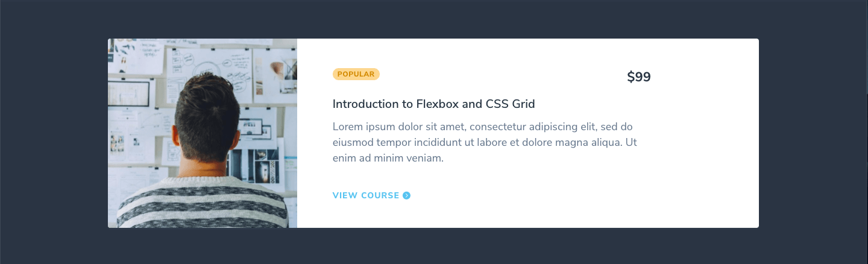Open the Introduction to Flexbox and CSS Grid title

coord(434,104)
